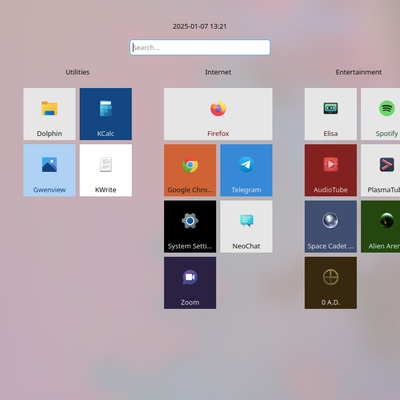Launch Elisa music player tile
Screen dimensions: 400x400
(x=331, y=114)
